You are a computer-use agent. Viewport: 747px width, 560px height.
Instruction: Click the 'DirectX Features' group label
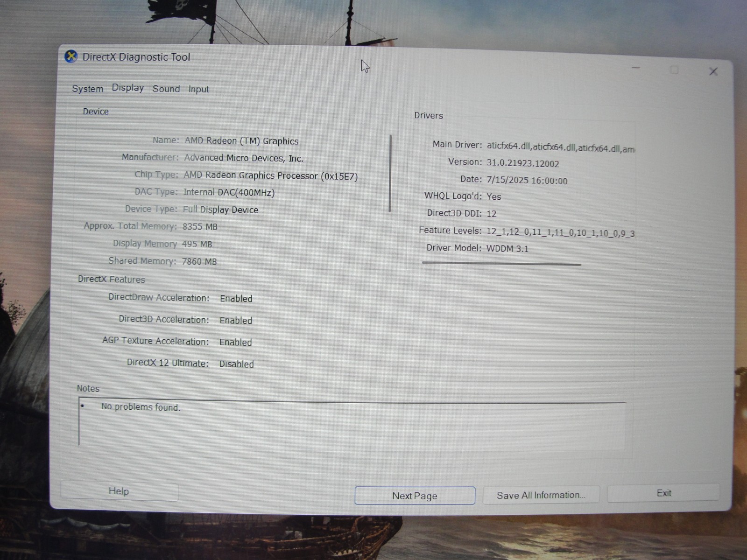111,280
